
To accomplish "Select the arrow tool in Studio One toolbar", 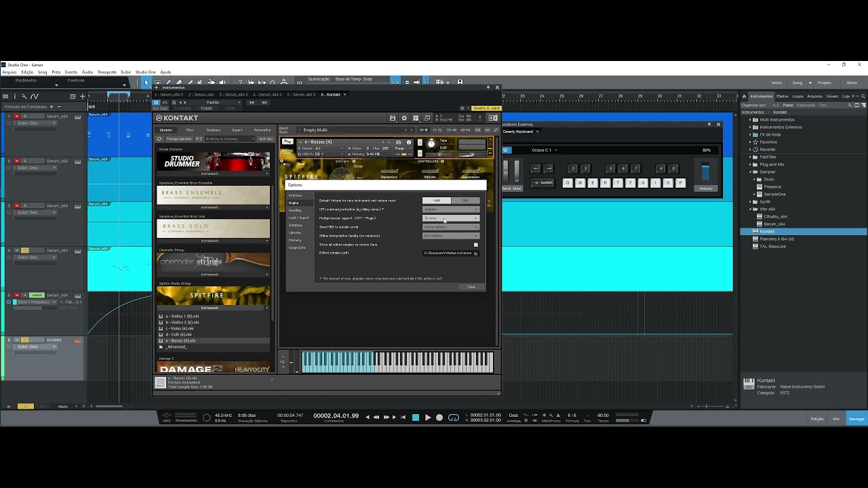I will click(x=146, y=83).
